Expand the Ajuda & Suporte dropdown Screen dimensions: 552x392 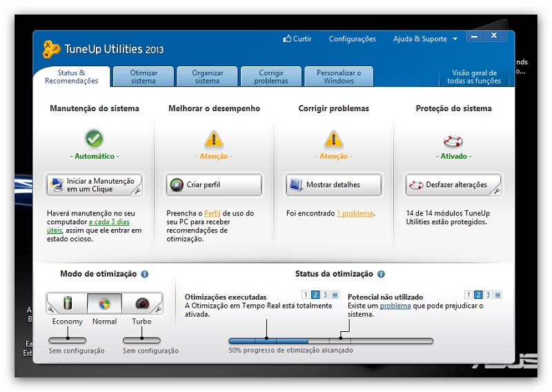pos(455,39)
